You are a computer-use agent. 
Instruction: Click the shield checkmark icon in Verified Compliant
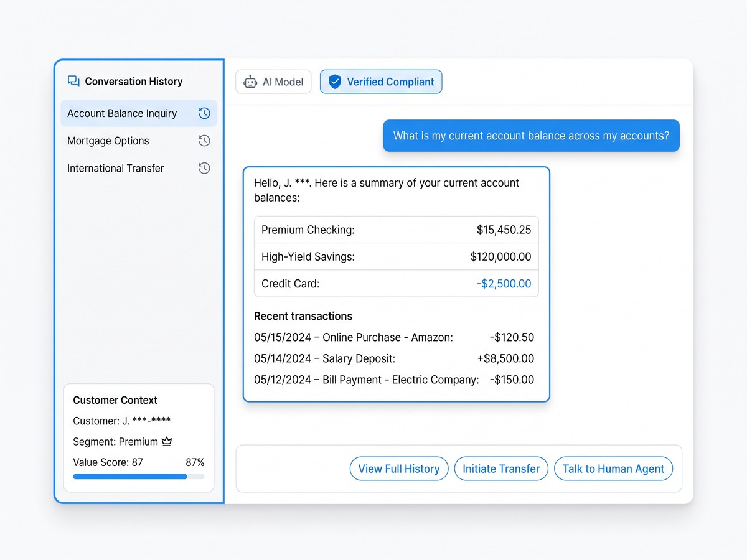click(x=335, y=82)
